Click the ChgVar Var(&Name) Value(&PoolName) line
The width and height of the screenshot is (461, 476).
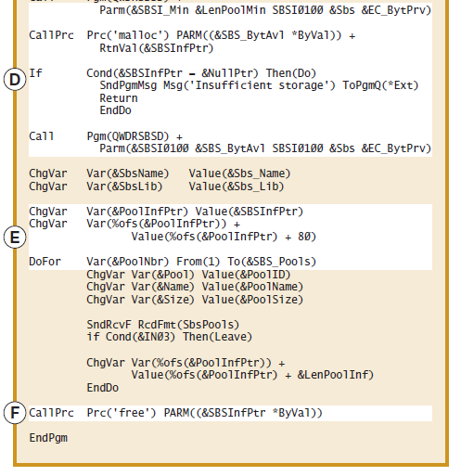pos(195,287)
